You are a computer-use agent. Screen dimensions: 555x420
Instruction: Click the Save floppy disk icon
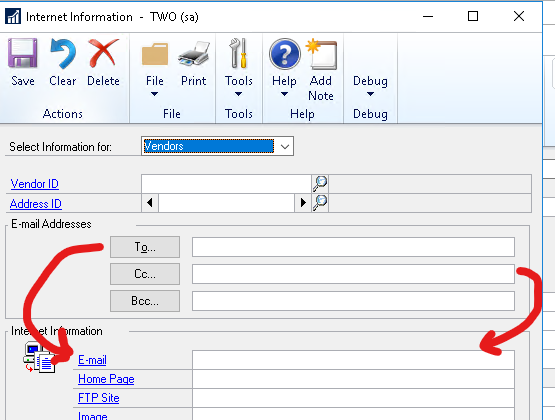click(23, 53)
